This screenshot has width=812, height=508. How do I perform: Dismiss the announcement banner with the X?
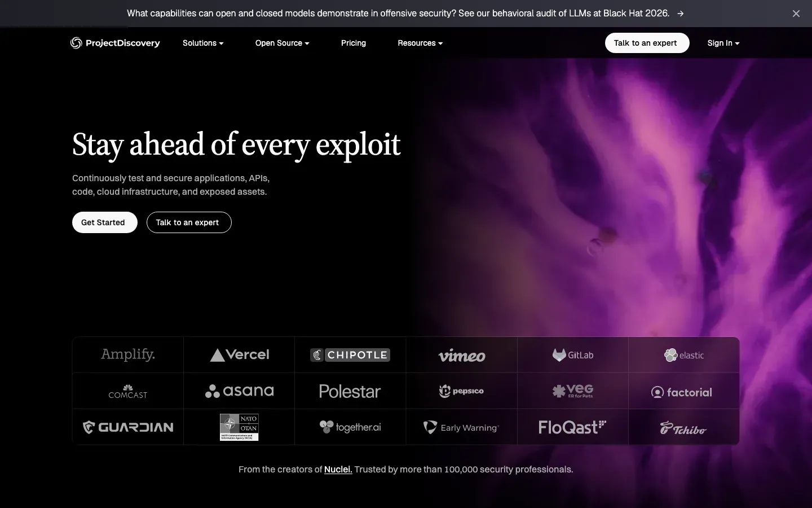tap(796, 14)
